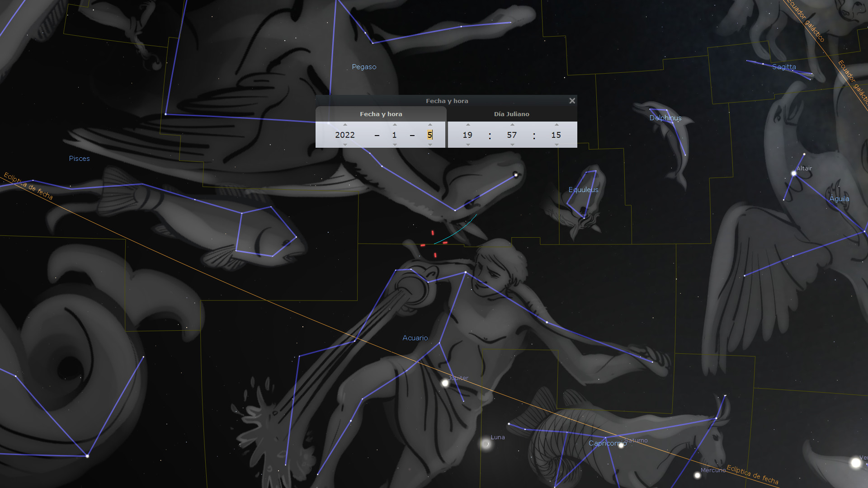The image size is (868, 488).
Task: Select the Luna (Moon) object
Action: pos(486,444)
